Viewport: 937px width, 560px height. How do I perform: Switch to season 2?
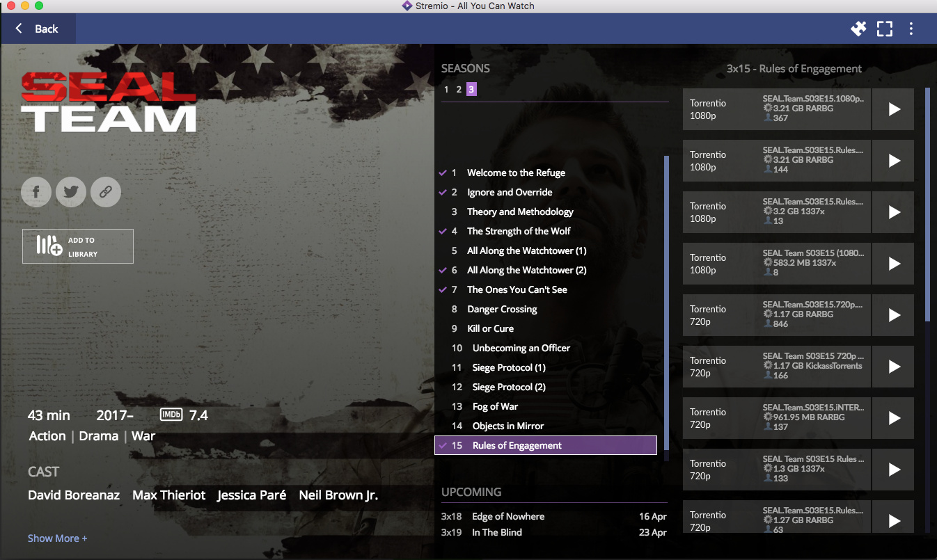tap(459, 89)
